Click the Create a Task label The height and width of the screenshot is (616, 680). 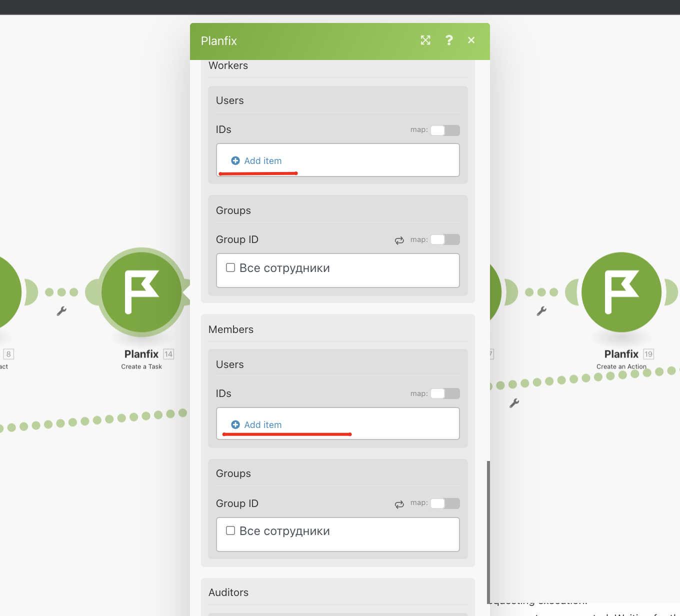(x=141, y=366)
